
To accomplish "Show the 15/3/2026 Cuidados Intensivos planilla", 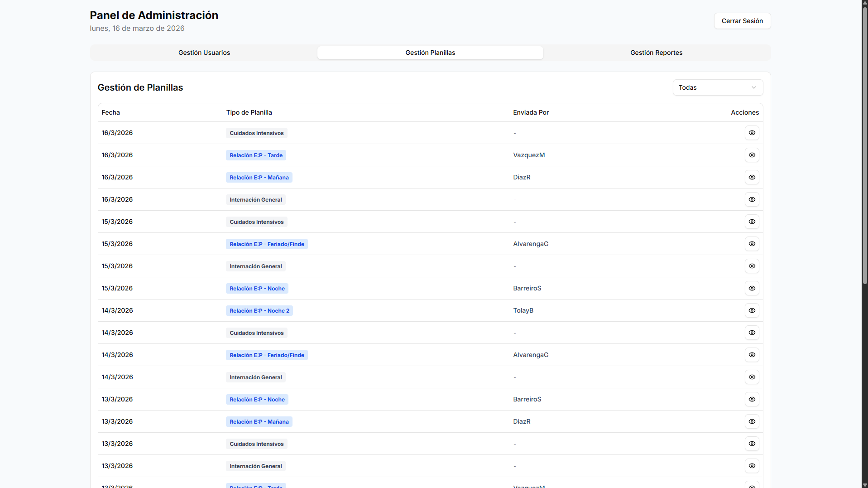I will point(752,222).
